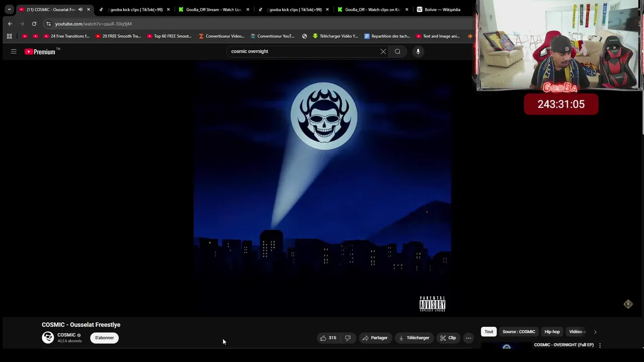Switch to first gooba kick clips TikTok tab

[x=134, y=10]
